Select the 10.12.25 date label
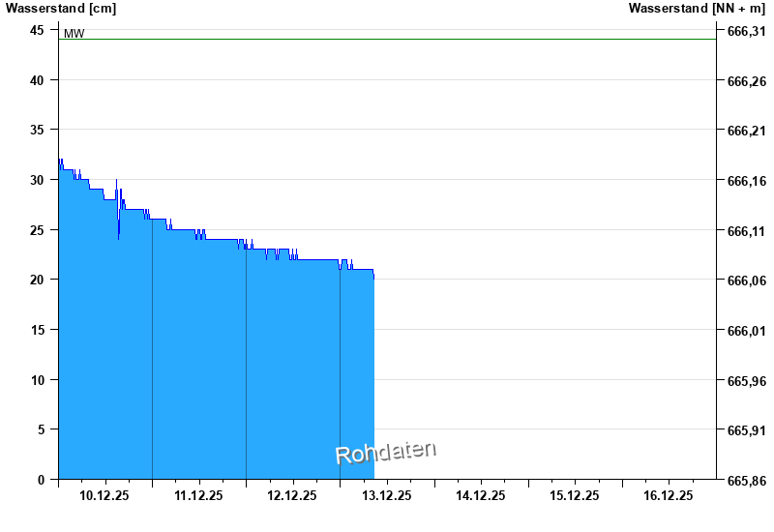This screenshot has width=774, height=532. pos(104,495)
